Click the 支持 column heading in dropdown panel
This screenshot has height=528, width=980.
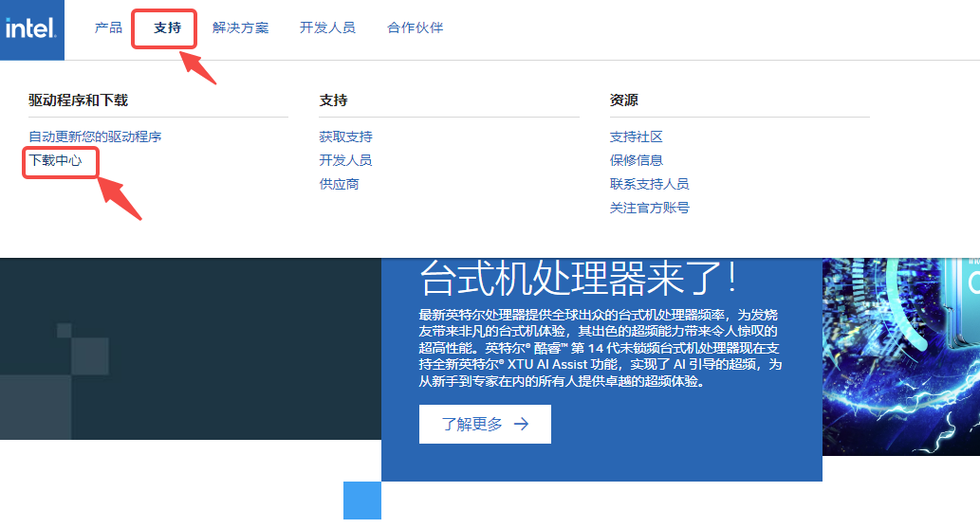(x=333, y=100)
